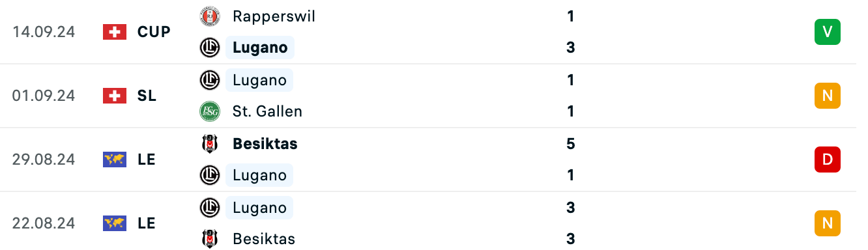Open bold Besiktas team name link

pos(265,144)
